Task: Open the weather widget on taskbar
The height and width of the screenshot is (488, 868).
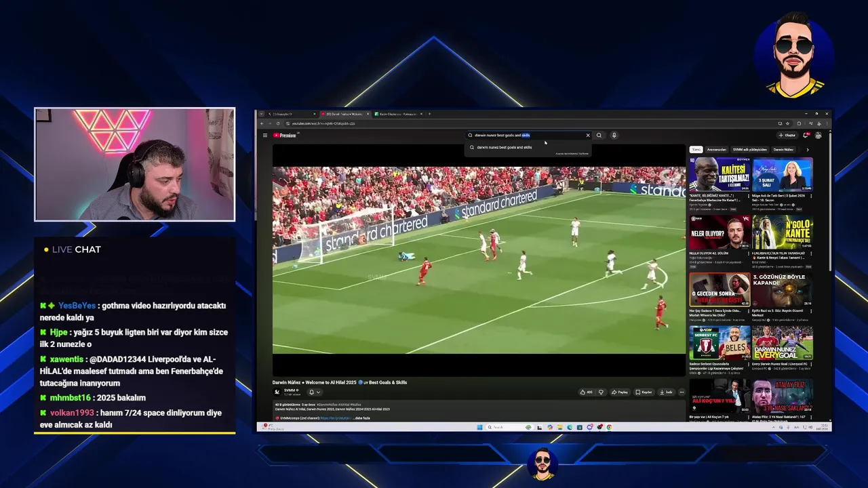Action: pyautogui.click(x=273, y=427)
